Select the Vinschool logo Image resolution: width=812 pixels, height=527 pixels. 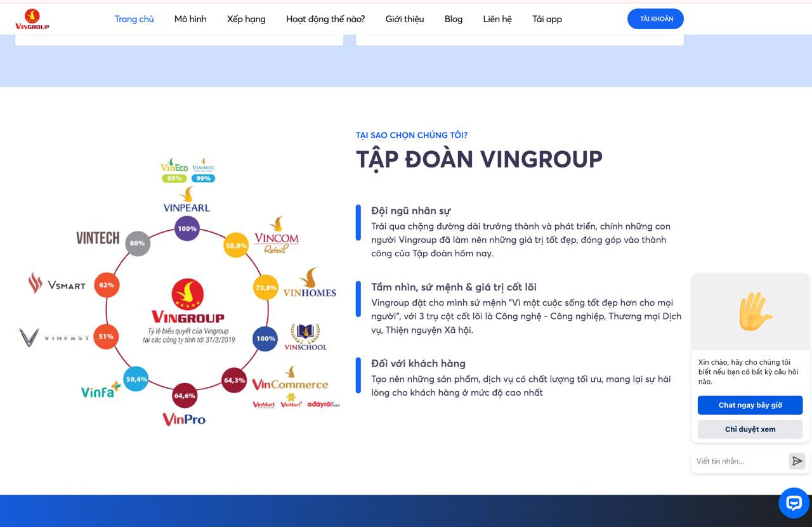(305, 337)
